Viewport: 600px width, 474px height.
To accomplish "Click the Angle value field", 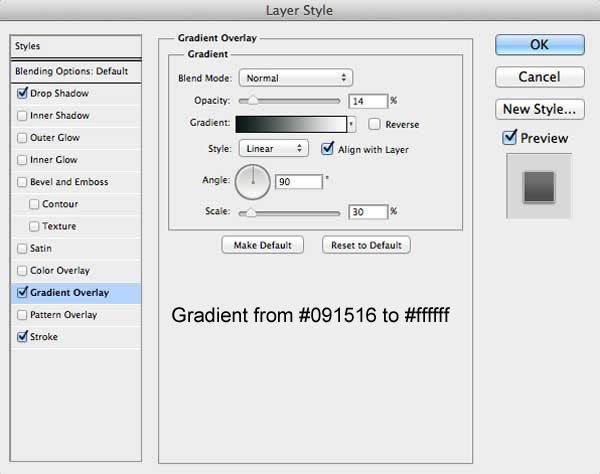I will (298, 182).
